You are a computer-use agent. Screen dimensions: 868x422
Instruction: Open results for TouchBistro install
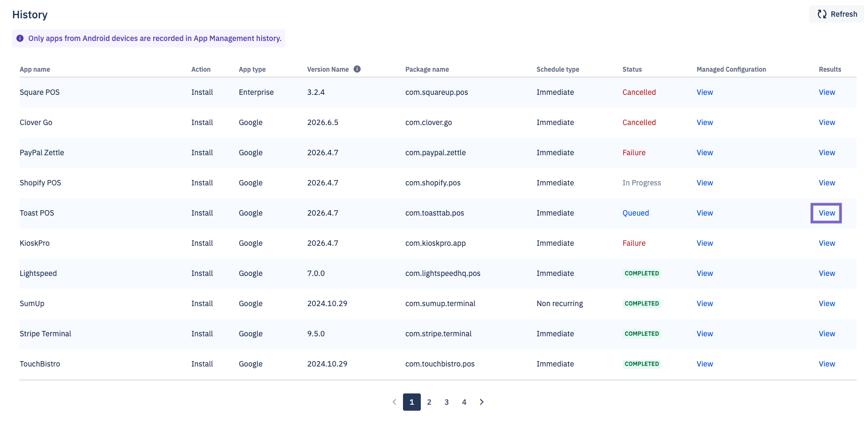click(x=826, y=364)
